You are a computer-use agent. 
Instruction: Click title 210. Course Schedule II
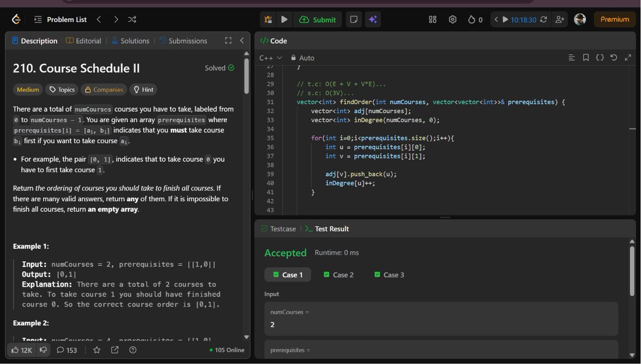tap(76, 68)
